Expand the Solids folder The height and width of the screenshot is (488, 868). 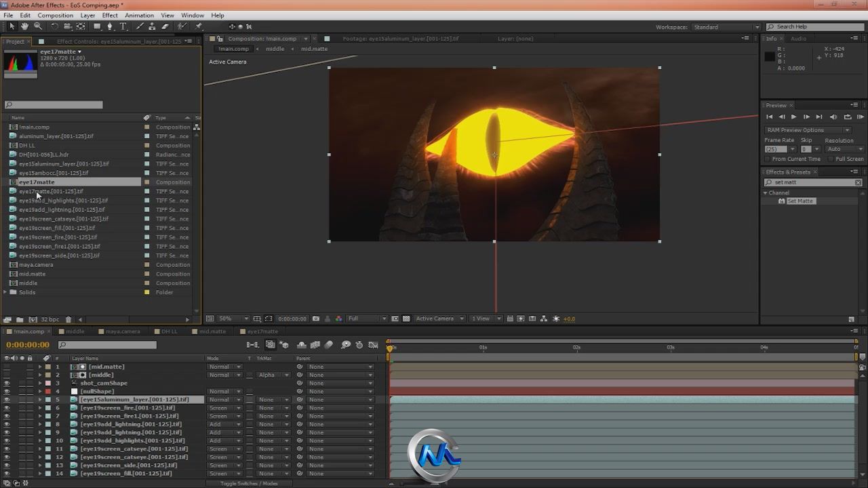(x=5, y=292)
